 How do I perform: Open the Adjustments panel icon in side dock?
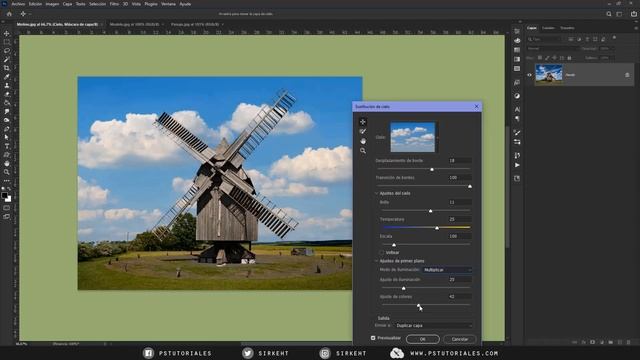(517, 96)
